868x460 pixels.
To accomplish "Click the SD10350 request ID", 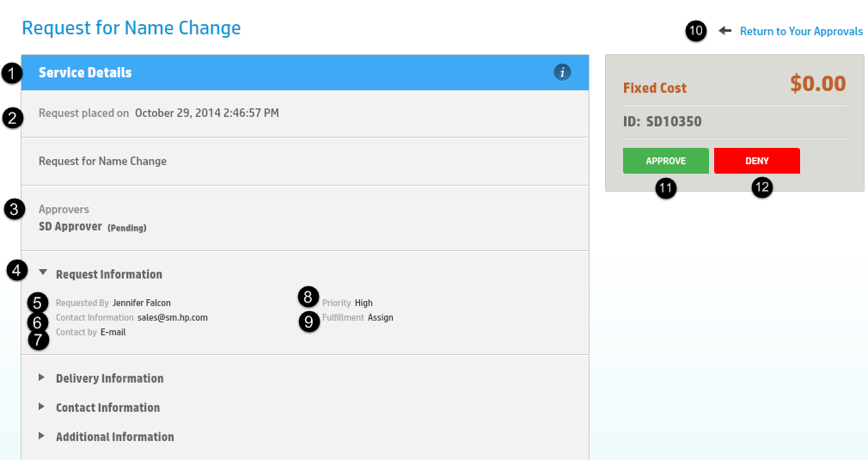I will 674,121.
